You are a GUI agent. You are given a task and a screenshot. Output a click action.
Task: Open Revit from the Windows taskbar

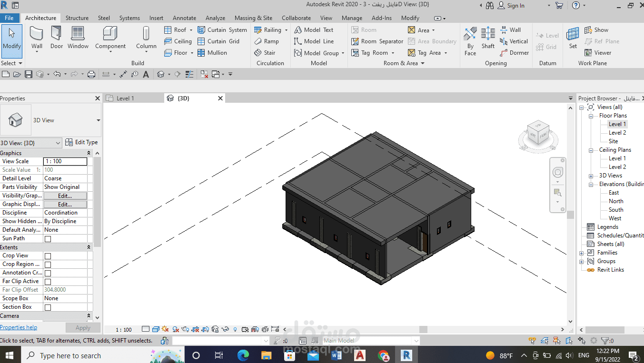[406, 355]
